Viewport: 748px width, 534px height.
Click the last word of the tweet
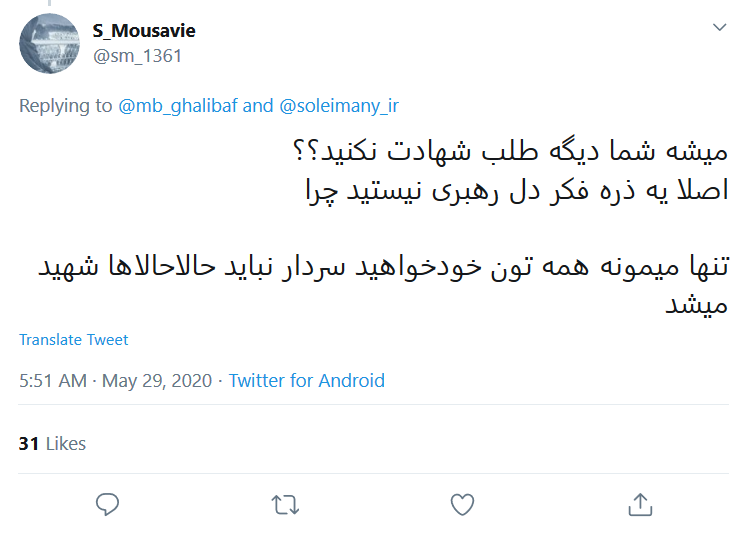pos(692,306)
